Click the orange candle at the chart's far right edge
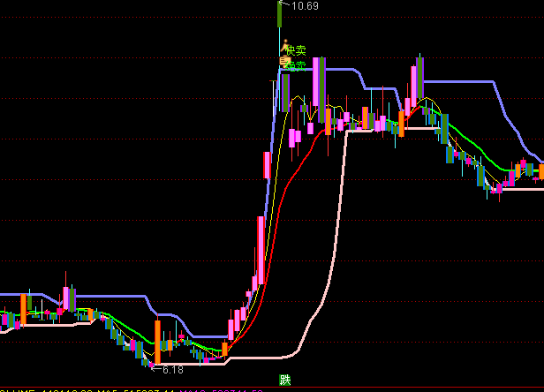The width and height of the screenshot is (544, 392). [x=540, y=172]
